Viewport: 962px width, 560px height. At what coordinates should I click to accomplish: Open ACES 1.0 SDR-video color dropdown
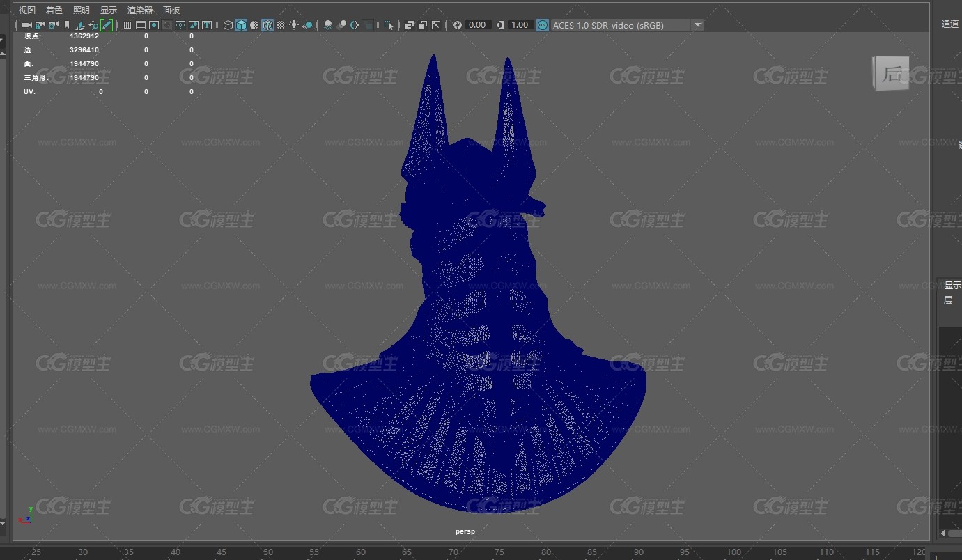coord(627,25)
